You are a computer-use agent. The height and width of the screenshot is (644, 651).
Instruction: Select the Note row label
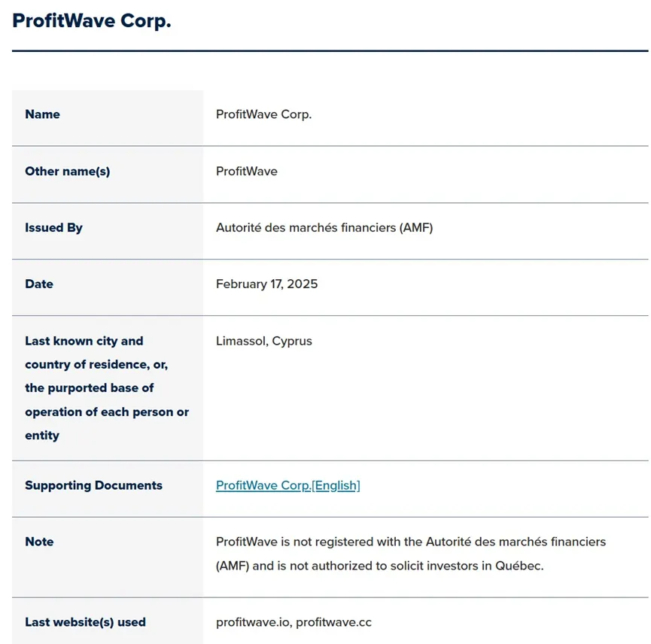39,542
